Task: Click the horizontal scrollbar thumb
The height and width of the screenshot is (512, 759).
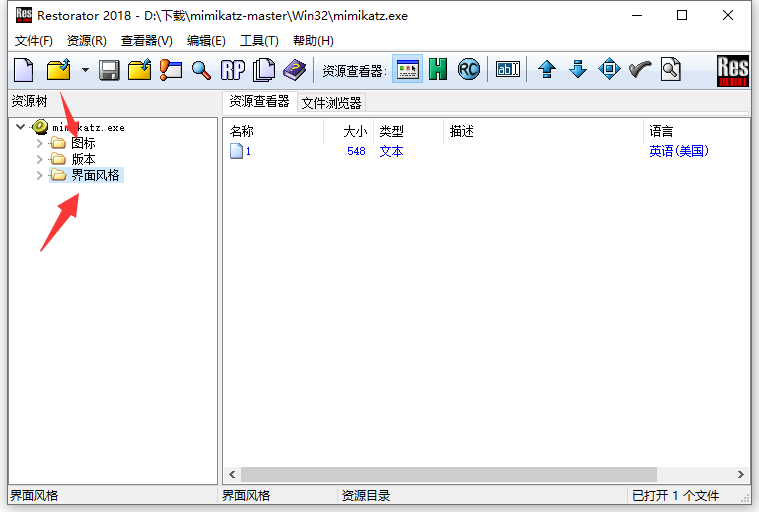Action: click(449, 474)
